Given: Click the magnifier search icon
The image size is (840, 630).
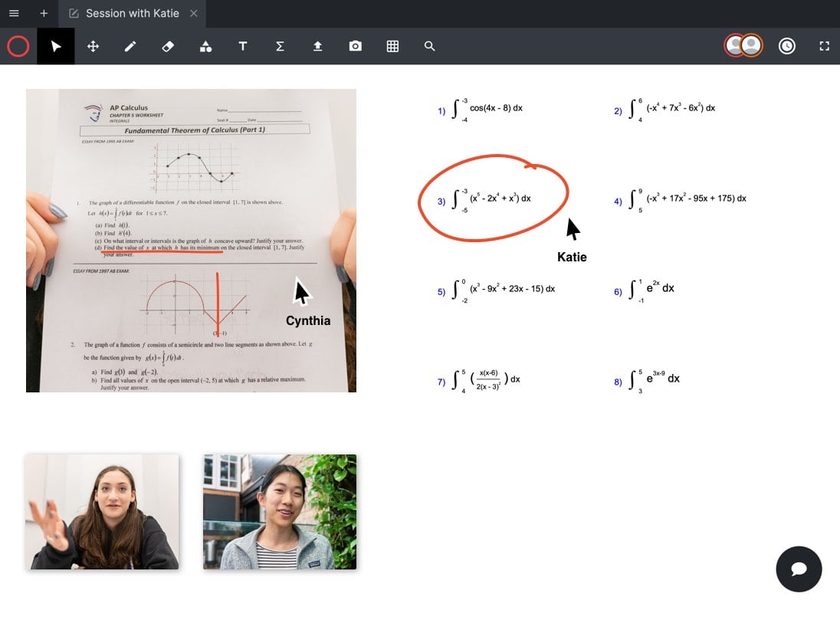Looking at the screenshot, I should pos(430,47).
